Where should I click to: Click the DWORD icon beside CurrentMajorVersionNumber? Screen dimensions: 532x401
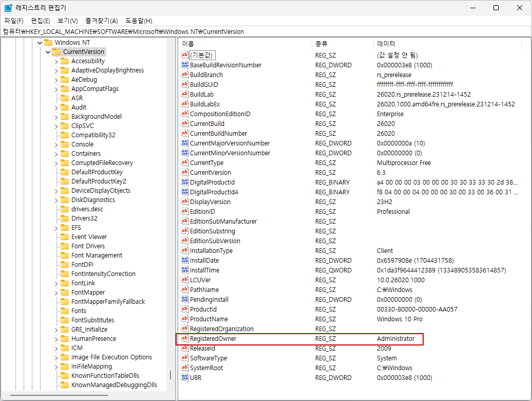[184, 143]
